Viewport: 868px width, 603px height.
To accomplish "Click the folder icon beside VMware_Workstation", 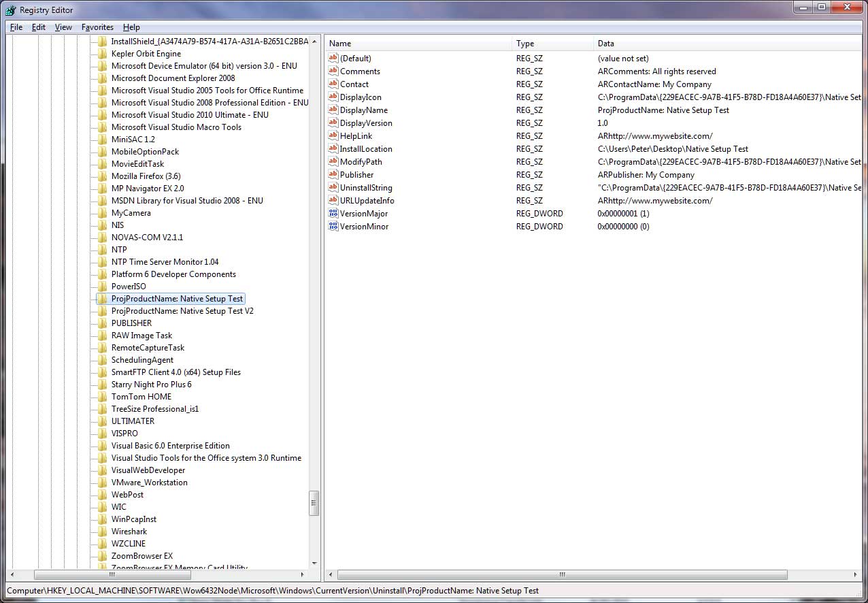I will (x=102, y=483).
